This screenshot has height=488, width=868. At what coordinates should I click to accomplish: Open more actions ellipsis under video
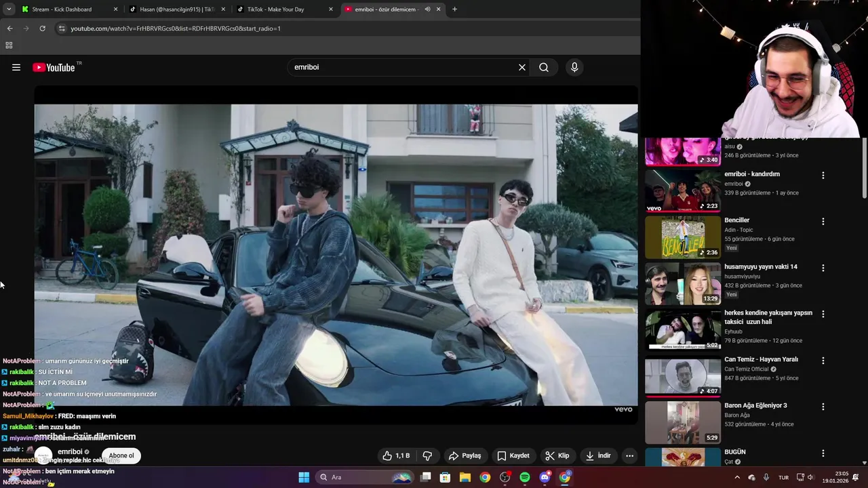click(x=630, y=455)
